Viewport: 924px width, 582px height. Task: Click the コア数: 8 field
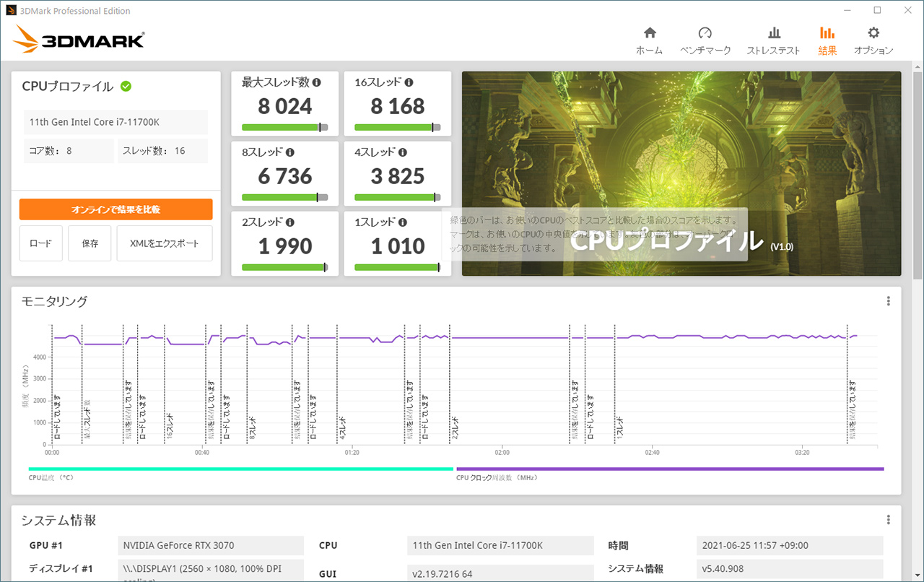69,151
